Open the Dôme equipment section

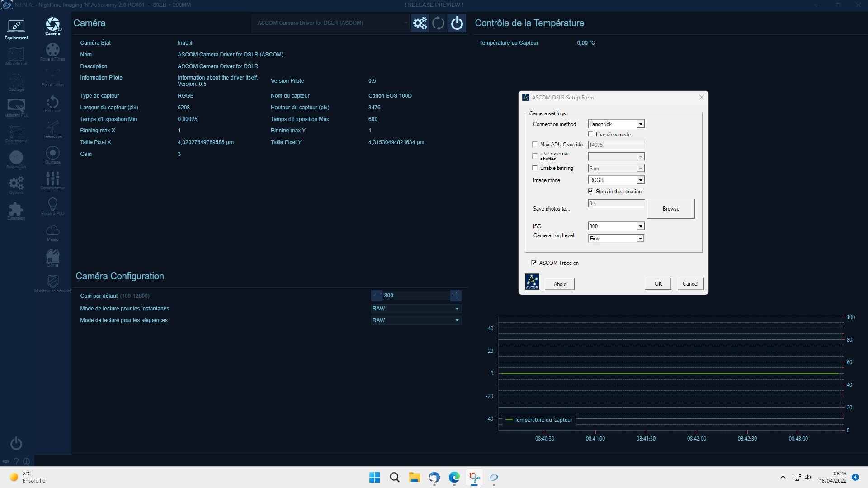click(x=52, y=258)
